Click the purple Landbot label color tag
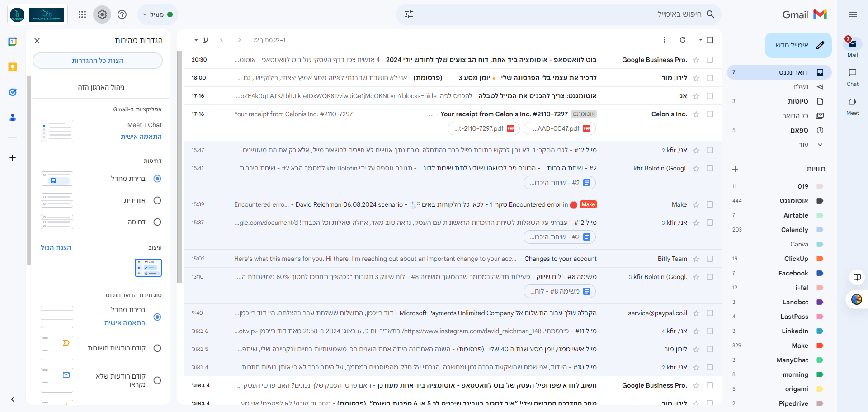868x412 pixels. pos(820,302)
